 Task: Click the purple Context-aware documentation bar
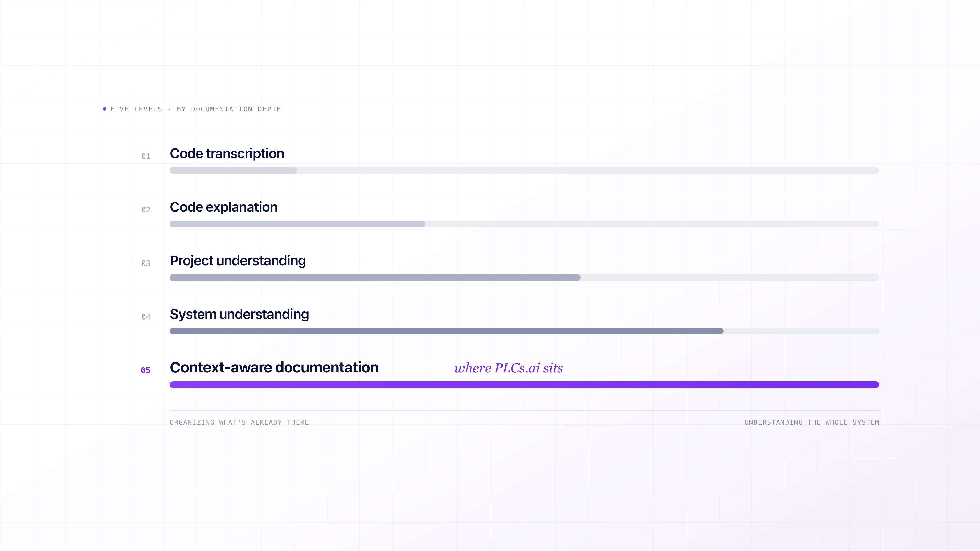coord(524,385)
